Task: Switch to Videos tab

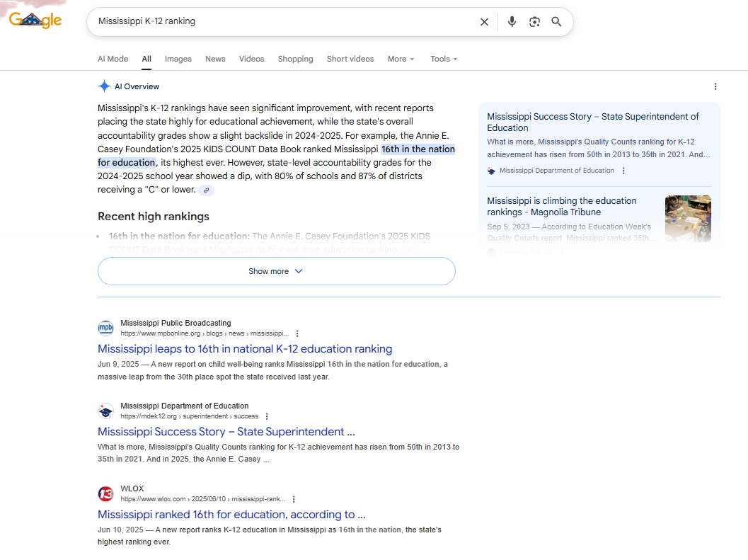Action: point(251,59)
